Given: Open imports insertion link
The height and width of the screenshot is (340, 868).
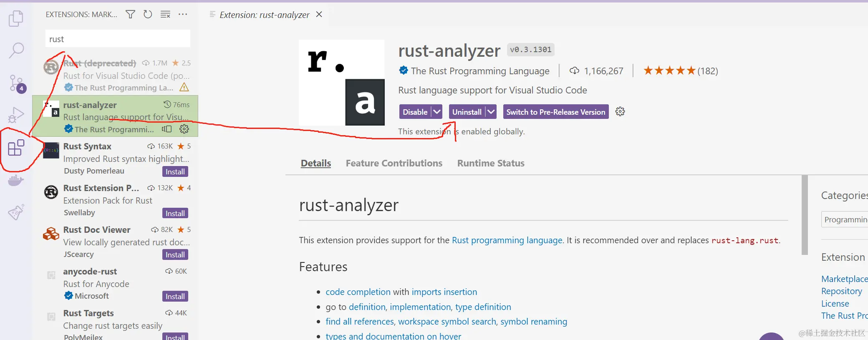Looking at the screenshot, I should tap(444, 292).
